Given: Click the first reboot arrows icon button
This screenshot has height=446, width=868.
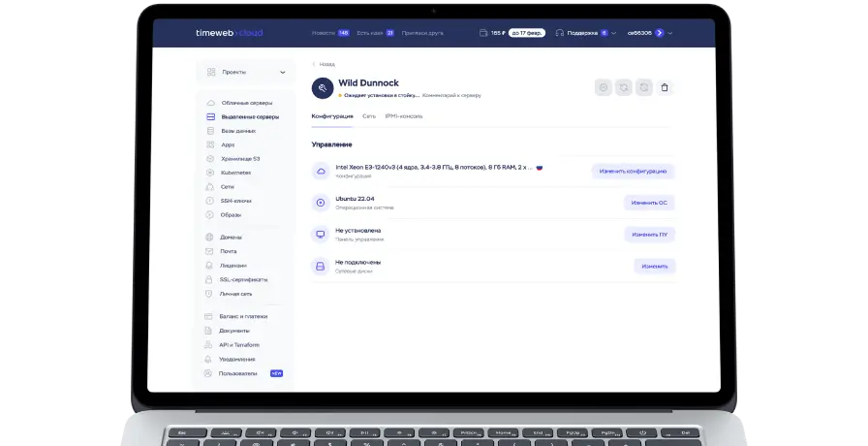Looking at the screenshot, I should 624,87.
